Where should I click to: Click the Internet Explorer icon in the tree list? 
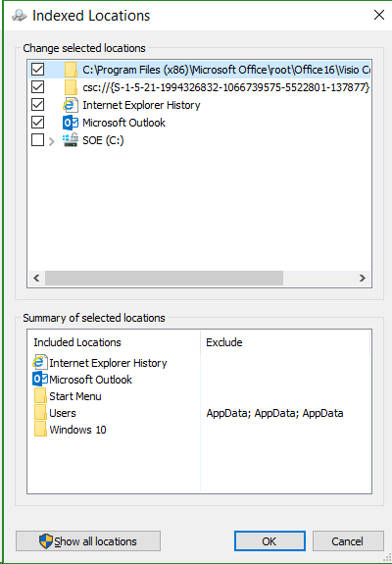pyautogui.click(x=70, y=105)
